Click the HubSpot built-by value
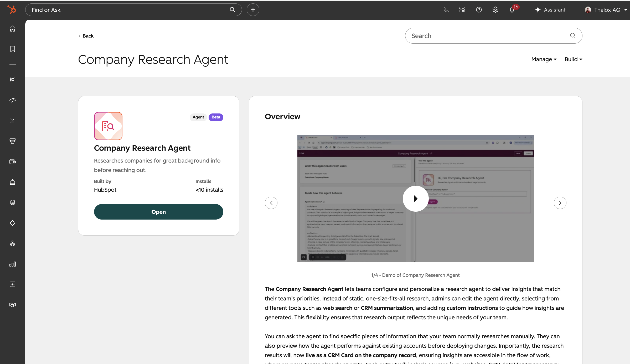Image resolution: width=630 pixels, height=364 pixels. click(105, 190)
